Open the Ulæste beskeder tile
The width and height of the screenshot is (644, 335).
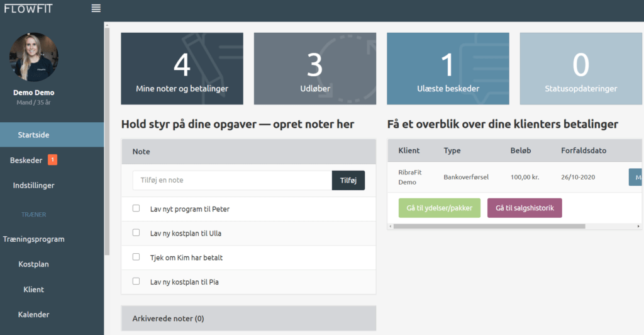point(448,69)
